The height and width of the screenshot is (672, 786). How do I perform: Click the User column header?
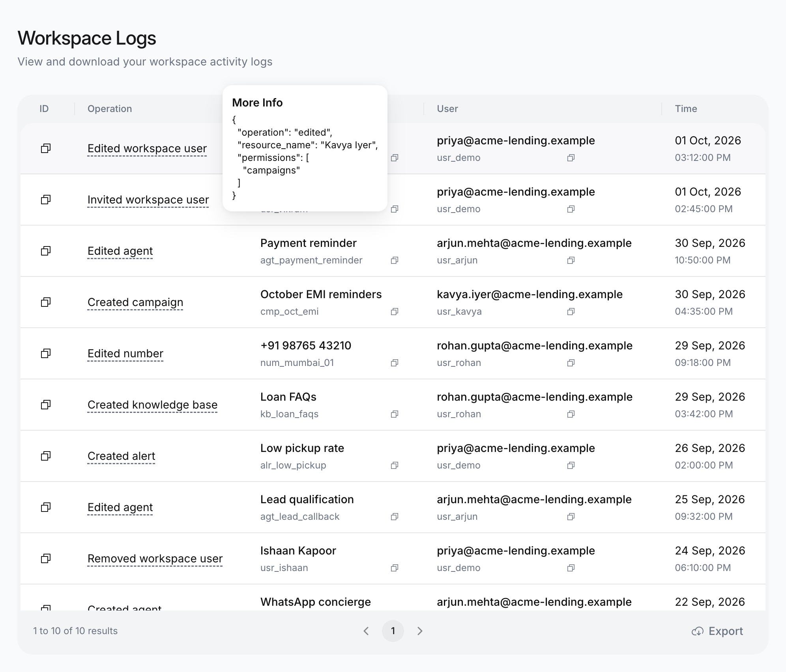coord(447,109)
